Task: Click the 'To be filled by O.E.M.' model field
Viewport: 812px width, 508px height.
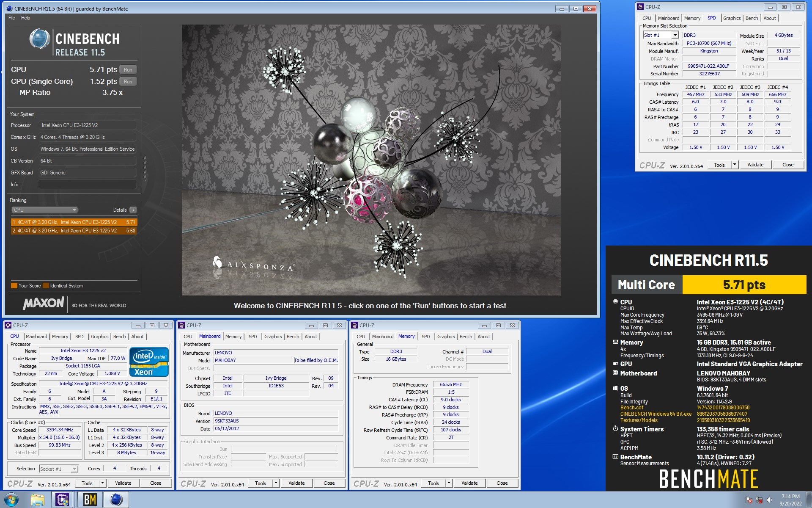Action: [x=316, y=360]
